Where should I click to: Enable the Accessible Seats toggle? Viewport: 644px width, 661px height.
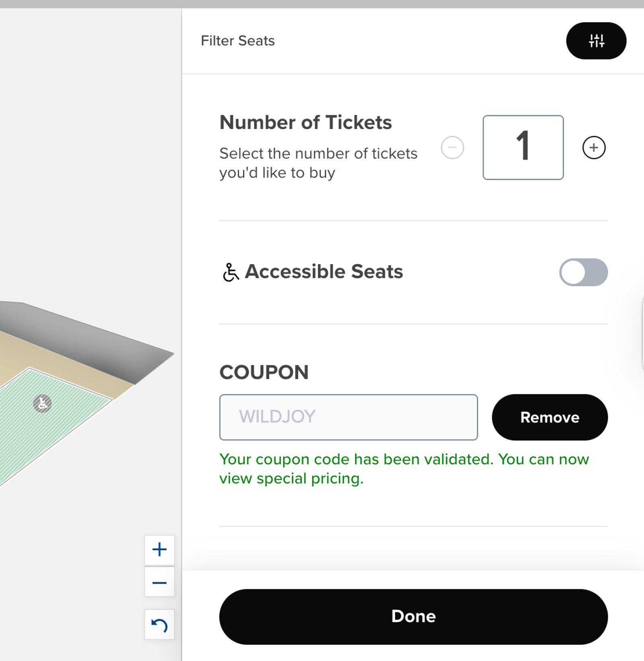tap(583, 272)
